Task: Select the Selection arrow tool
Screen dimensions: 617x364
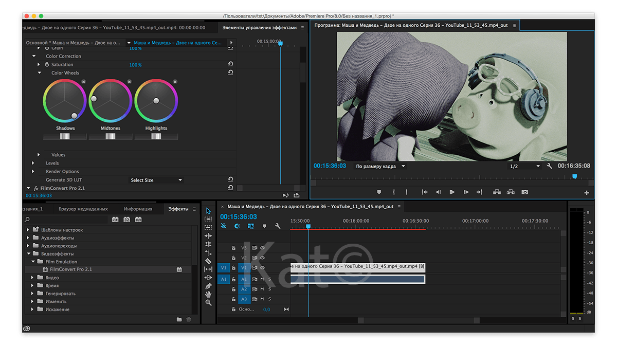Action: pyautogui.click(x=208, y=211)
